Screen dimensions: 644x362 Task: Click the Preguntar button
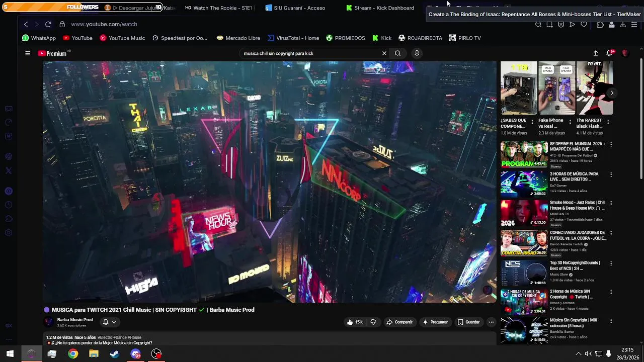click(435, 322)
